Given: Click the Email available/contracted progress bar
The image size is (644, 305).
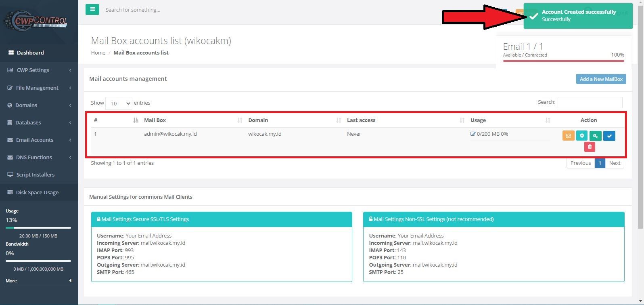Looking at the screenshot, I should coord(563,61).
